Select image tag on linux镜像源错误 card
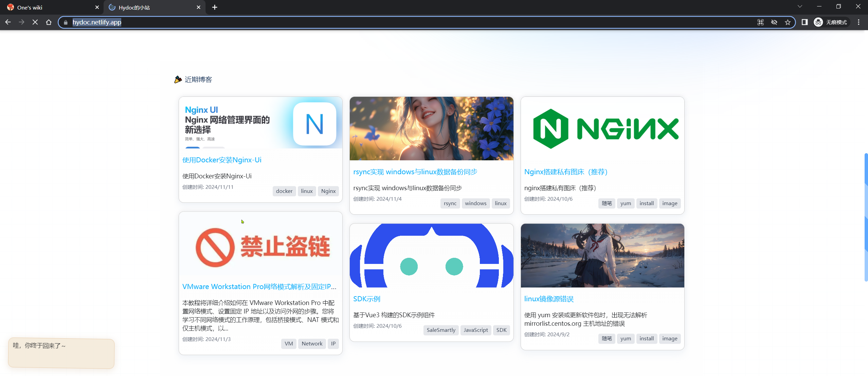Viewport: 868px width, 376px height. (670, 339)
